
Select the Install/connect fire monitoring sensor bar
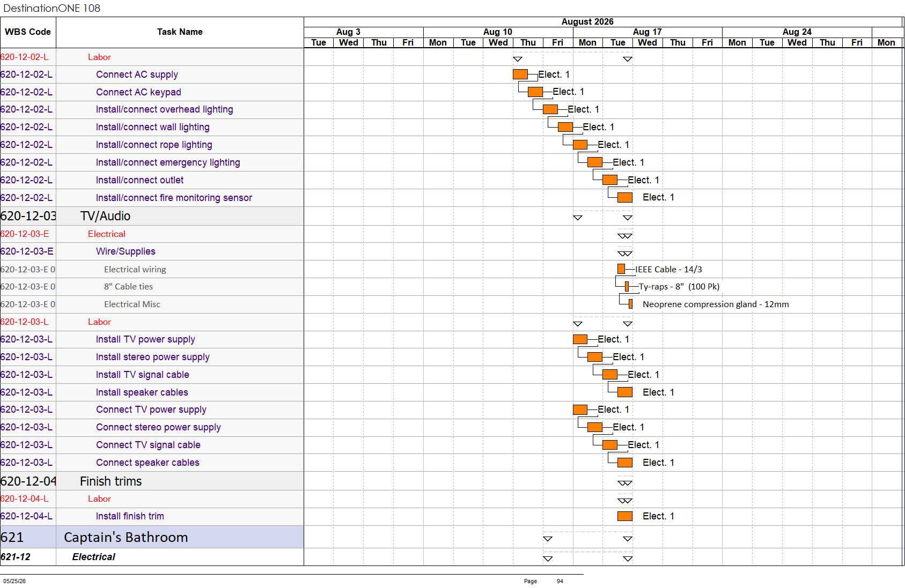tap(625, 197)
